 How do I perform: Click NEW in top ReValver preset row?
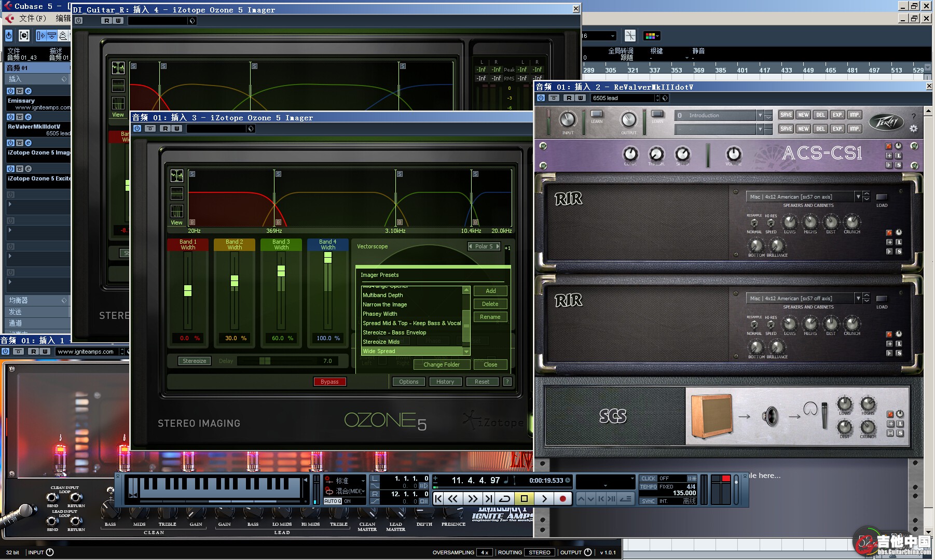pyautogui.click(x=803, y=115)
